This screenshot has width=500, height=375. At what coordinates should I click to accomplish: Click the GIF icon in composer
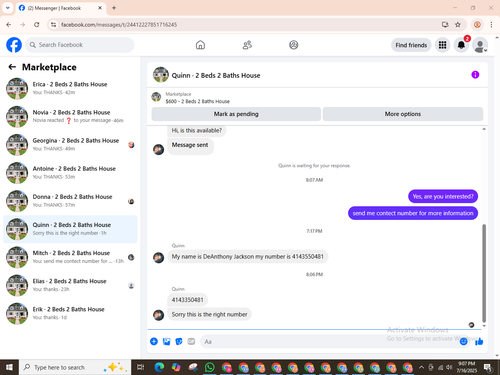coord(191,341)
